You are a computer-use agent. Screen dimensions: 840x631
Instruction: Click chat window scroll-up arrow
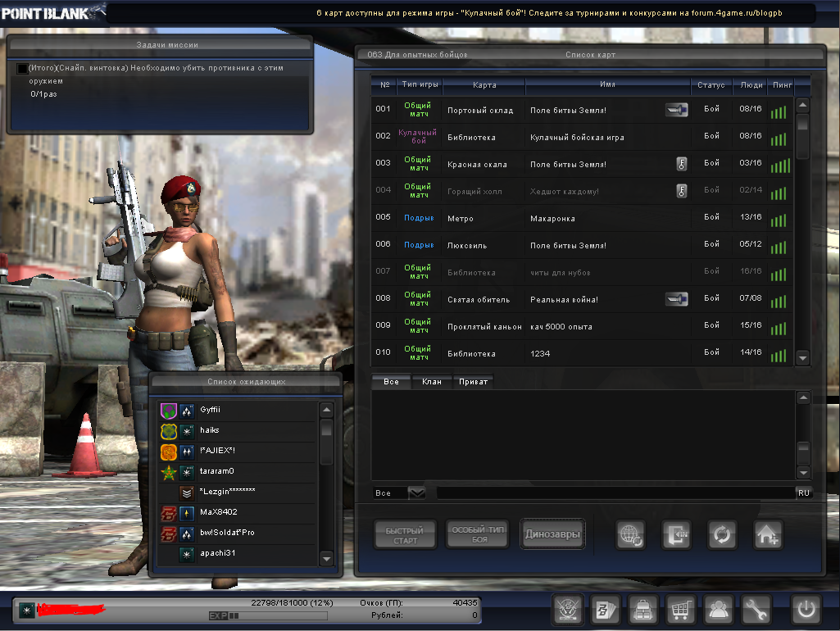[x=802, y=397]
